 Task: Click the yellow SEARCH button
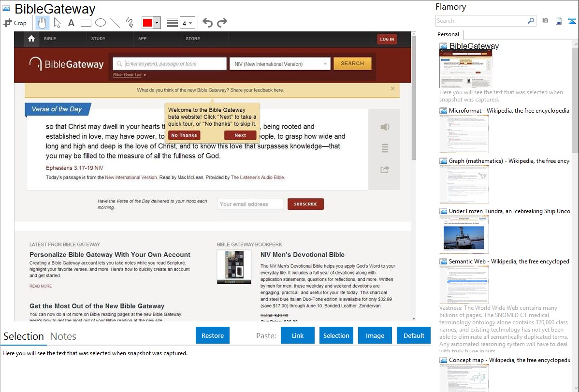coord(352,63)
